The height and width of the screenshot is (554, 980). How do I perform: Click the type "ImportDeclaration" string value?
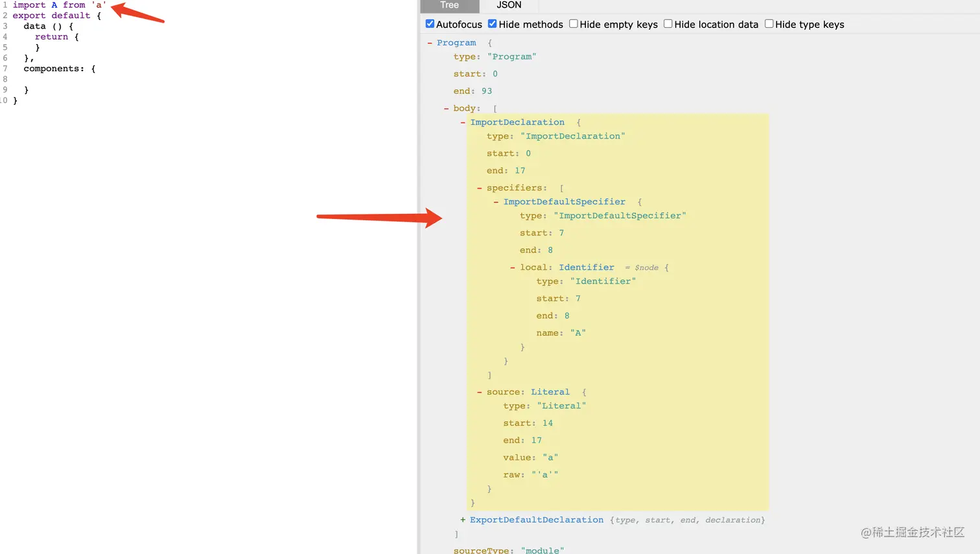point(573,137)
